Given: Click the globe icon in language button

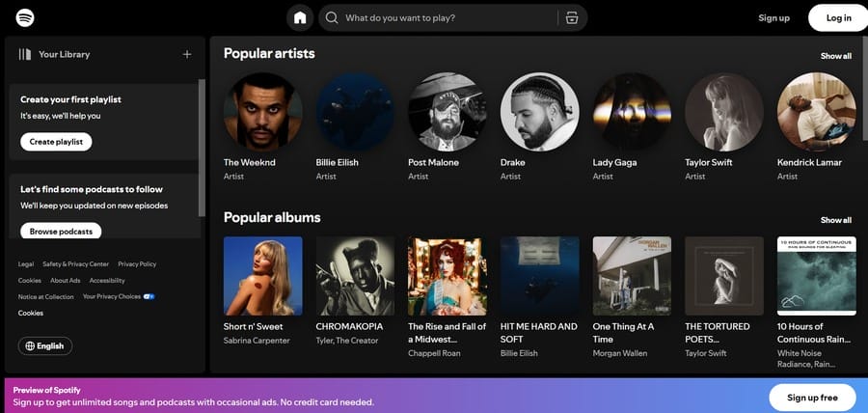Looking at the screenshot, I should [x=30, y=346].
